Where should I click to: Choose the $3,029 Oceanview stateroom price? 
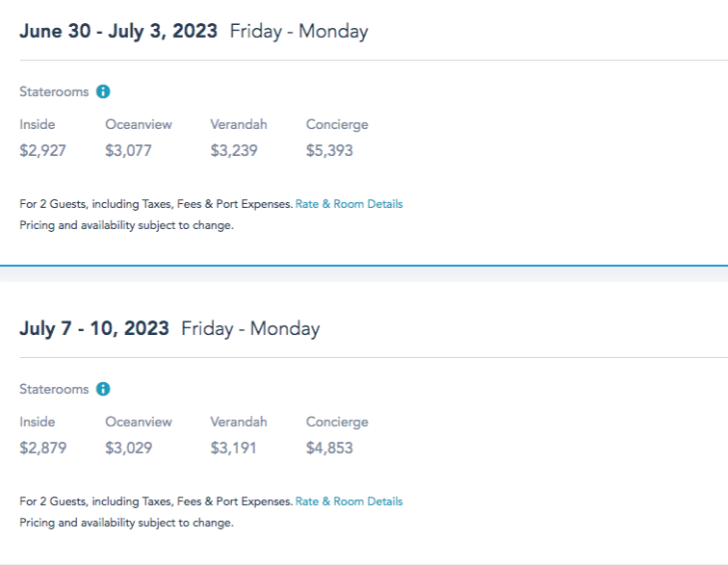pos(128,448)
